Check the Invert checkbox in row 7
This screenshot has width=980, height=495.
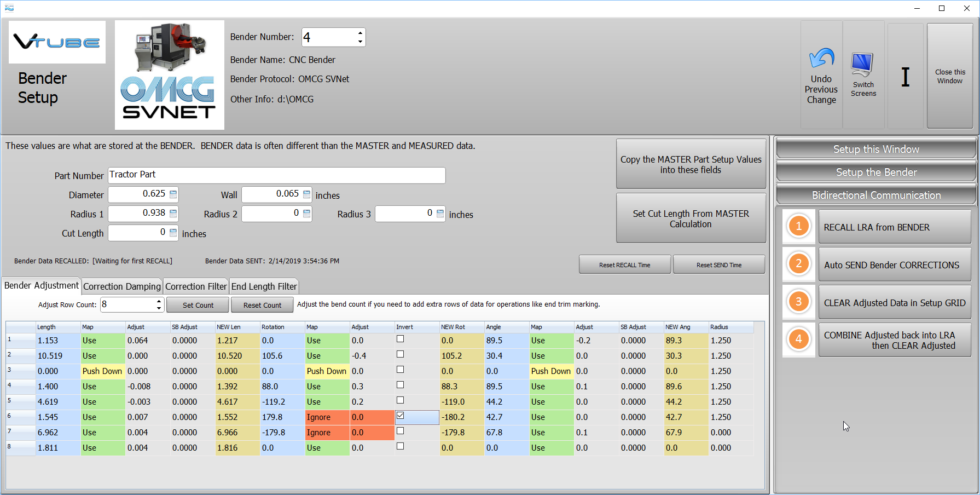(x=401, y=431)
